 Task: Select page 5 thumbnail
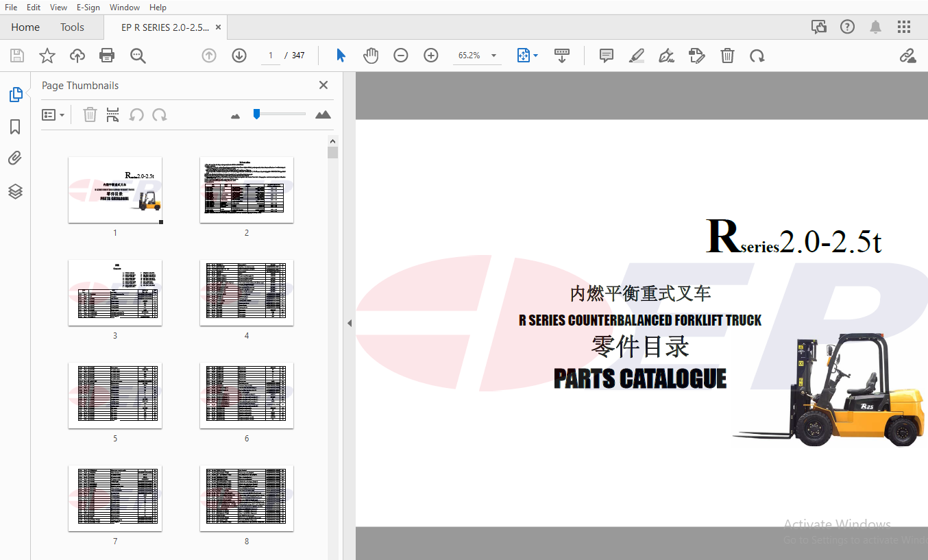(115, 395)
